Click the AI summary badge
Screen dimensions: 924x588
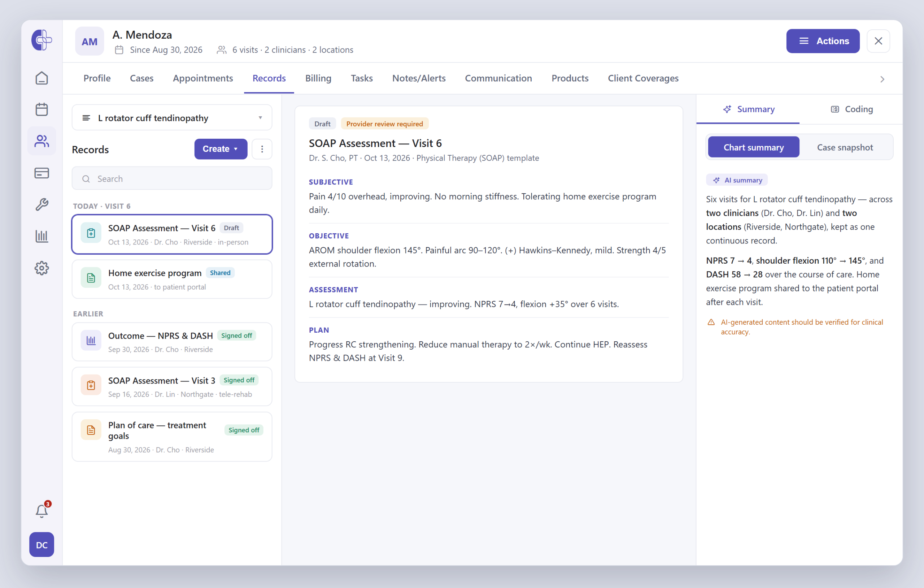tap(737, 180)
